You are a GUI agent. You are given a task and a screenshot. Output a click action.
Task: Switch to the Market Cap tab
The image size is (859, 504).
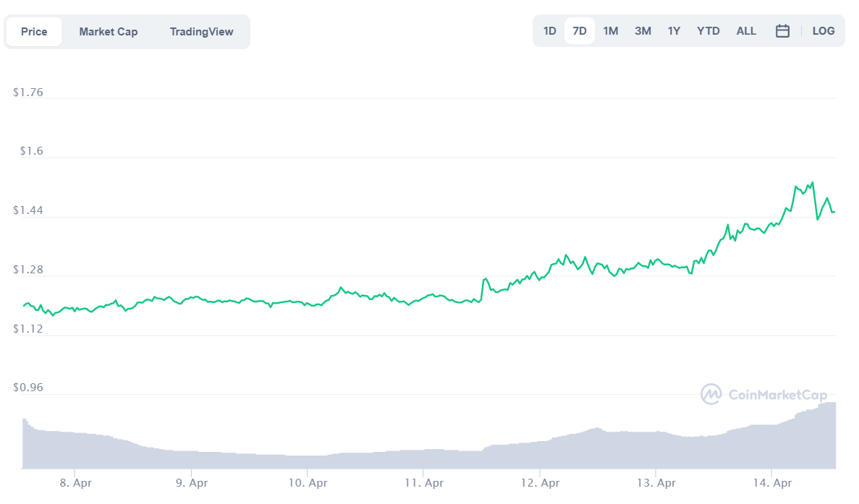pos(109,32)
